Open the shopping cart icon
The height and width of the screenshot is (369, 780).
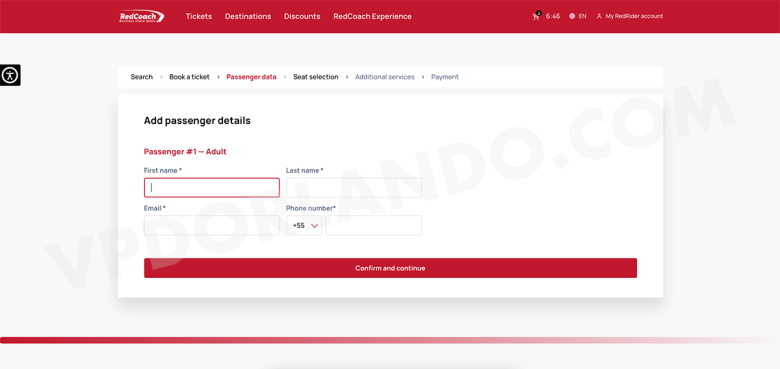coord(536,16)
